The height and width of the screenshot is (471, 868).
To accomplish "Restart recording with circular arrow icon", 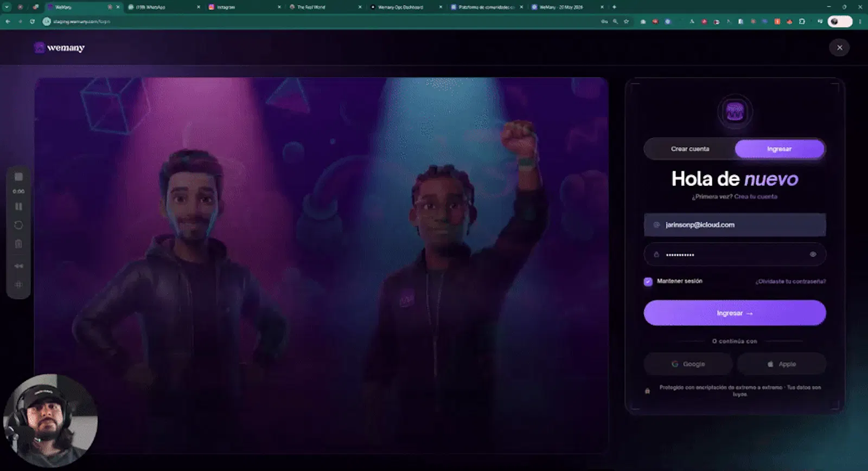I will click(18, 225).
